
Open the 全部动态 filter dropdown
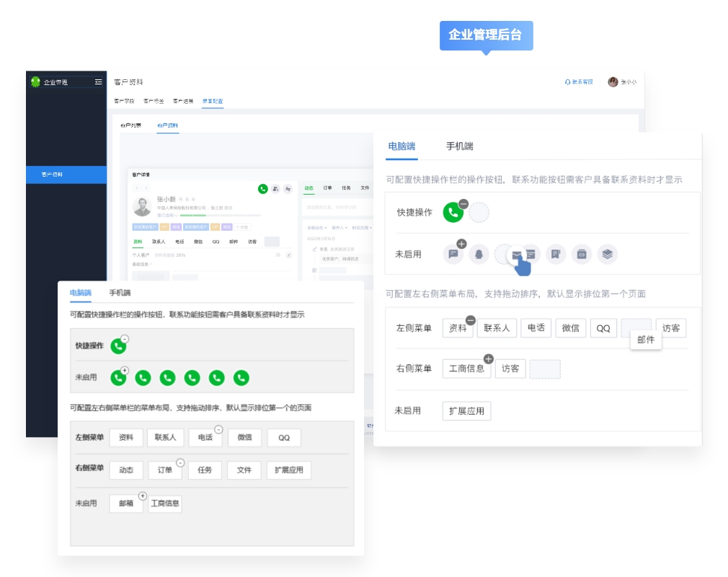(316, 227)
